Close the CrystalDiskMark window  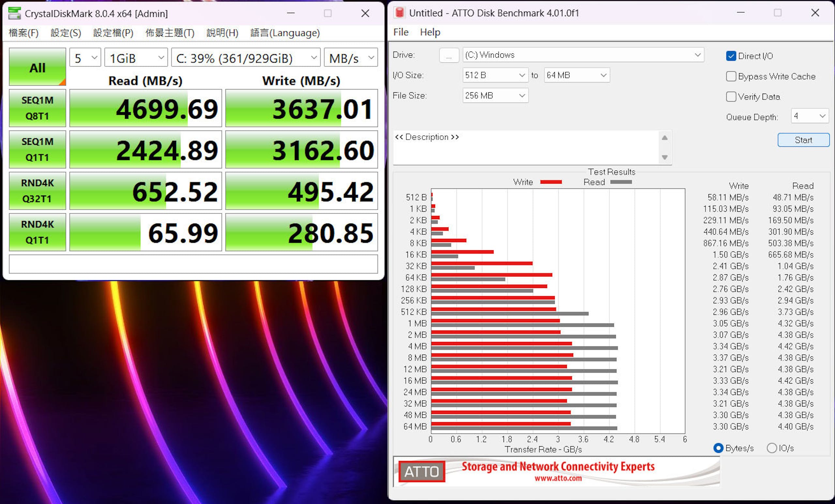pos(365,13)
